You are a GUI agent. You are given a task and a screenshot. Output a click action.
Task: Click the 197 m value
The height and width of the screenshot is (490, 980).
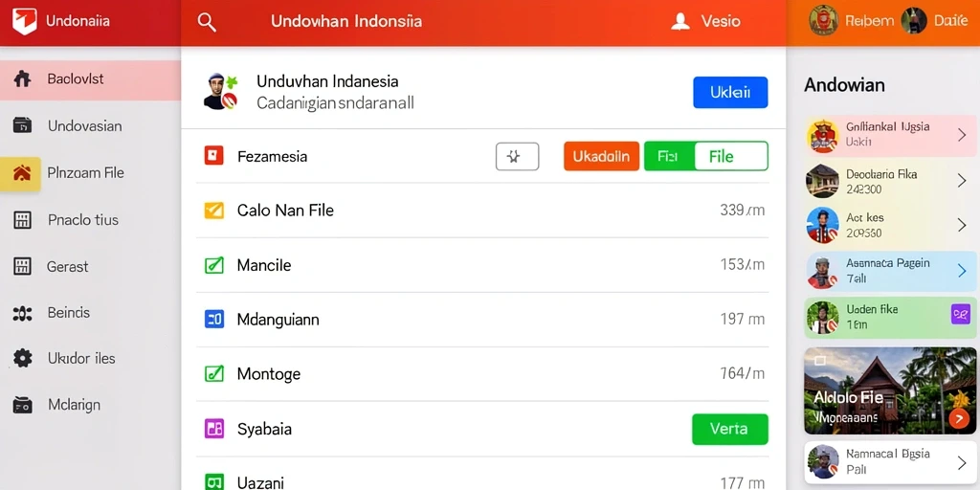743,320
